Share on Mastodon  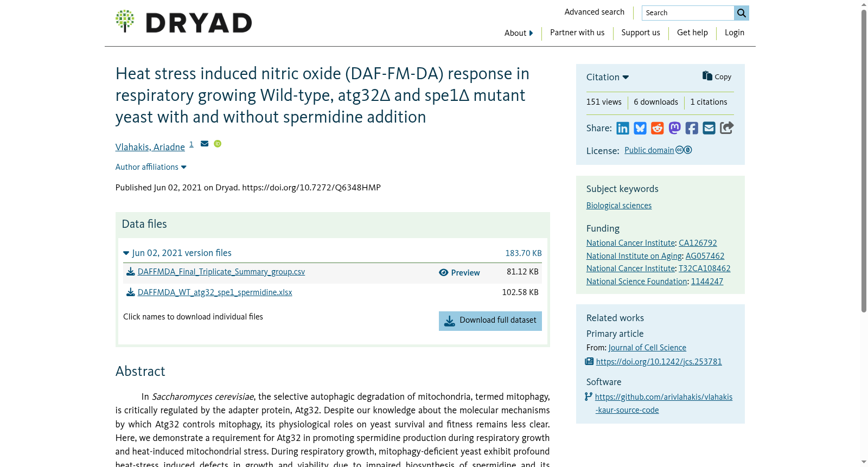tap(675, 128)
